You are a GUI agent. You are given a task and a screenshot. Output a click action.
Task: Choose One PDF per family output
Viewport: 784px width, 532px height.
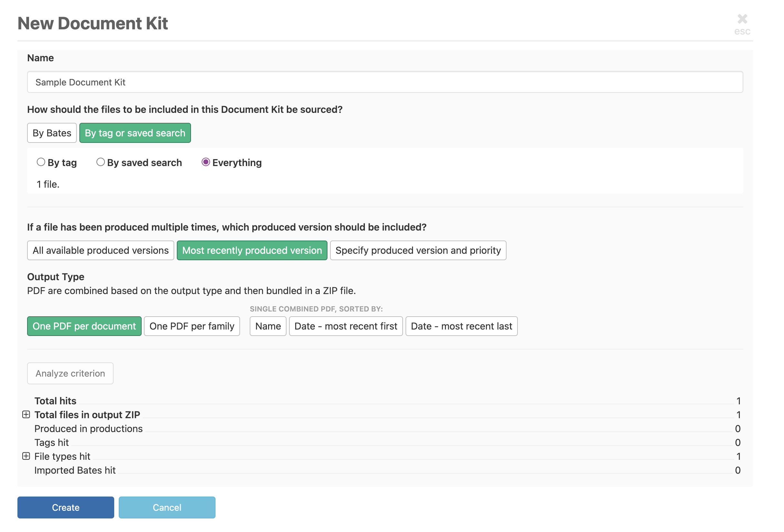pos(192,326)
